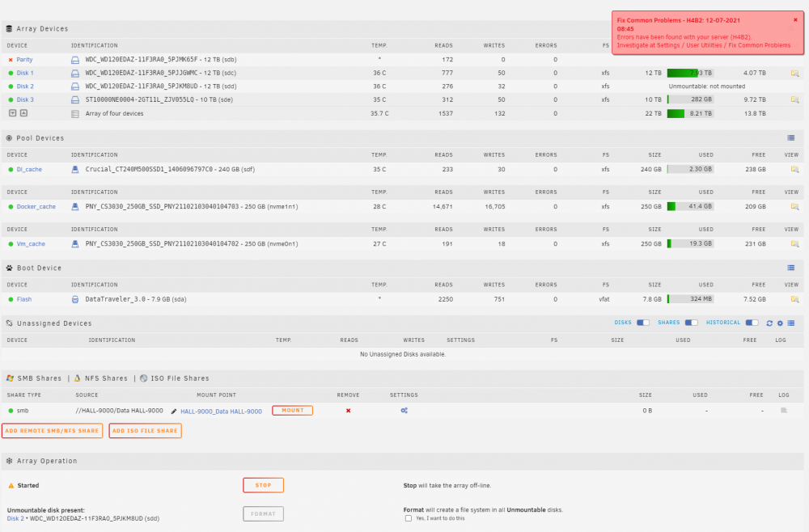
Task: Click the USB icon next to DataTraveler_3.0
Action: [75, 299]
